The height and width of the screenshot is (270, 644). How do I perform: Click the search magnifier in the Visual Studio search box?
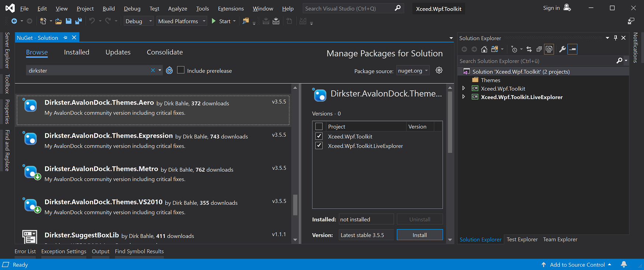click(x=397, y=8)
